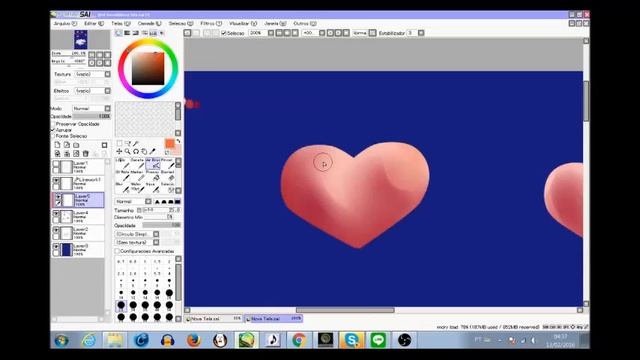This screenshot has width=640, height=360.
Task: Open the Textura dropdown
Action: (108, 74)
